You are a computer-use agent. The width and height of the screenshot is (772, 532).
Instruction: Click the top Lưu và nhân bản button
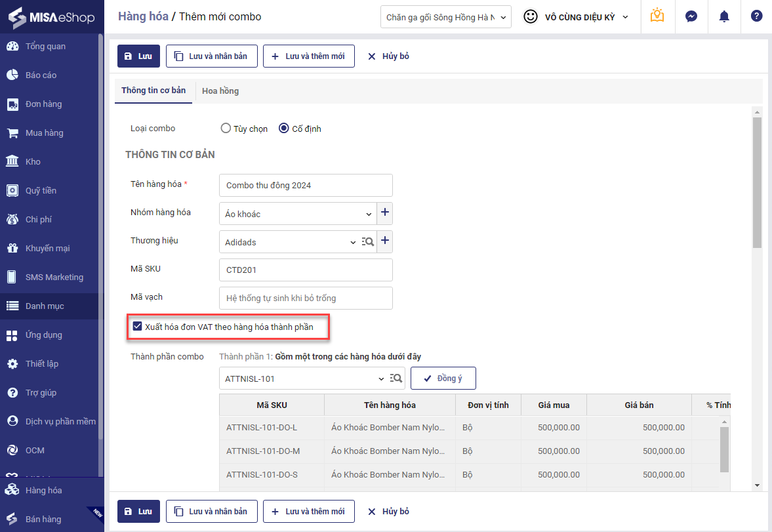(x=211, y=56)
